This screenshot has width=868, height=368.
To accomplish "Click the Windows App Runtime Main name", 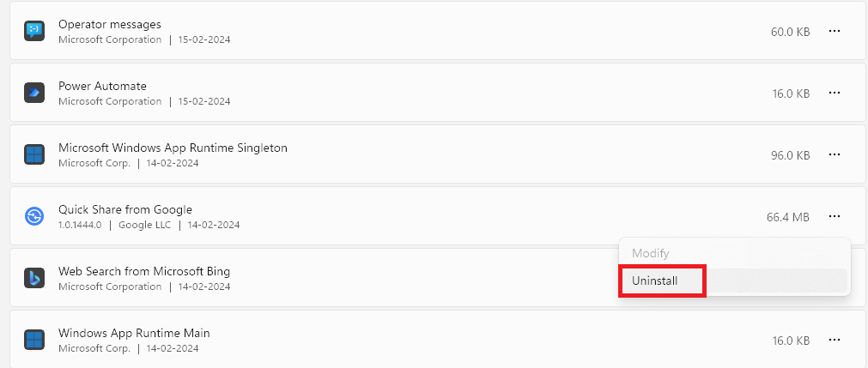I will pos(134,333).
